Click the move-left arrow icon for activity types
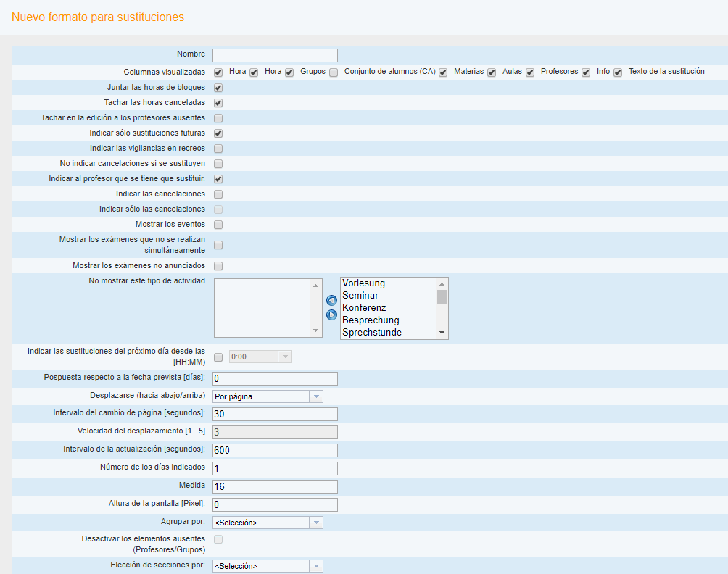This screenshot has height=574, width=728. (x=331, y=300)
